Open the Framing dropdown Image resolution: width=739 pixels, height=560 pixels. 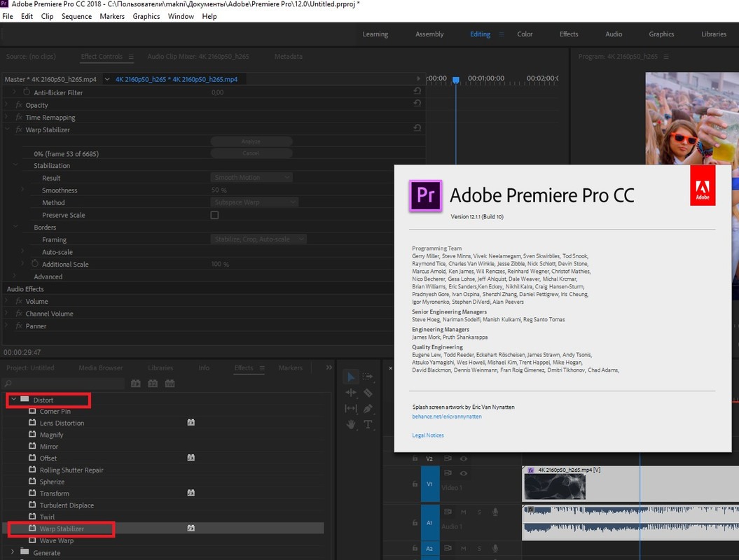258,239
